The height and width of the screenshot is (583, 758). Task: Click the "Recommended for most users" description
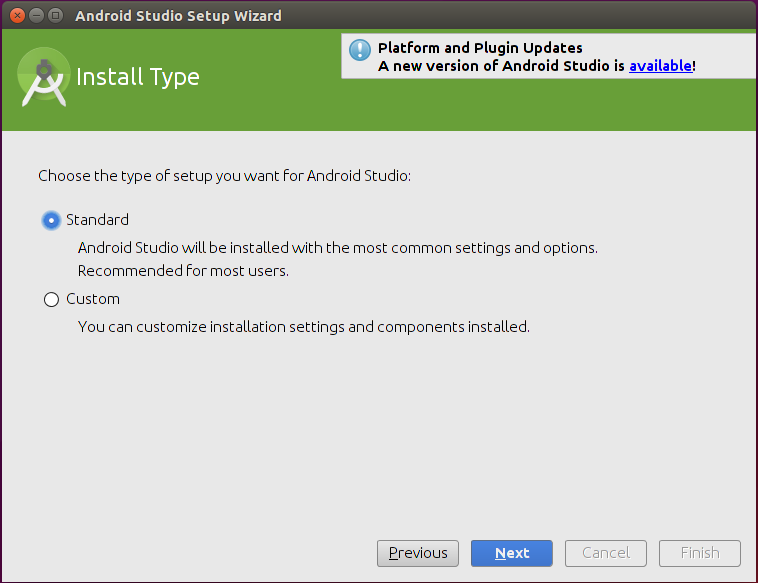(183, 271)
